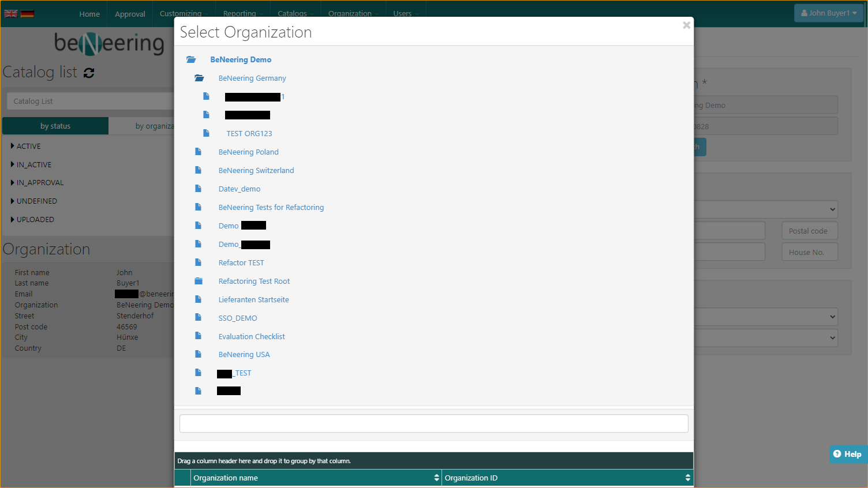Viewport: 868px width, 488px height.
Task: Choose the Evaluation Checklist organization
Action: [252, 336]
